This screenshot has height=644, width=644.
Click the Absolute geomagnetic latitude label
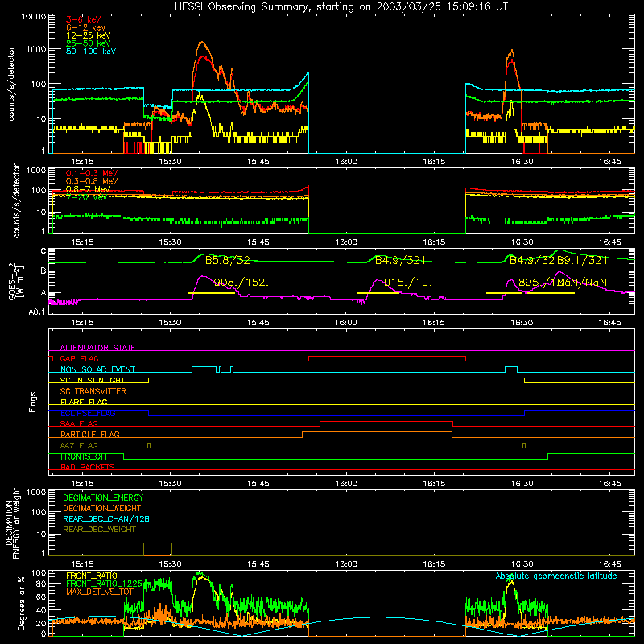point(556,576)
